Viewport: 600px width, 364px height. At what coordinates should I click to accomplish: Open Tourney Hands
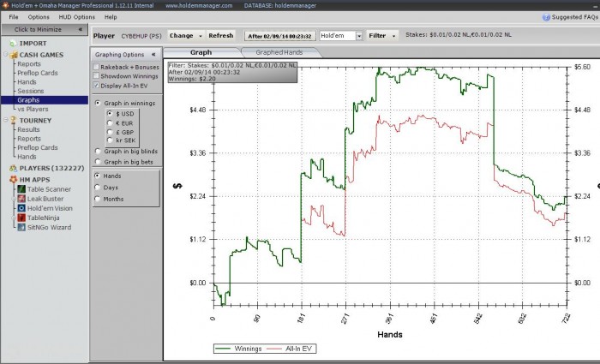(x=27, y=157)
